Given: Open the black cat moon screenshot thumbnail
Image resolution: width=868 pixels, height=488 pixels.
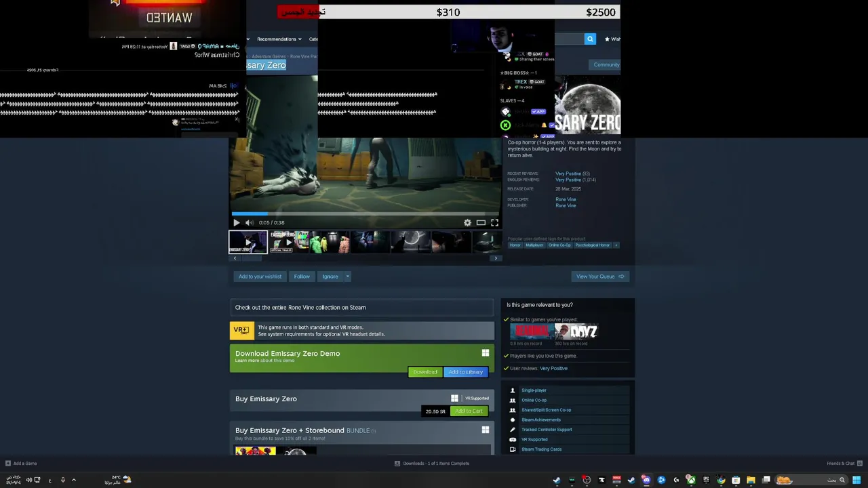Looking at the screenshot, I should coord(410,242).
